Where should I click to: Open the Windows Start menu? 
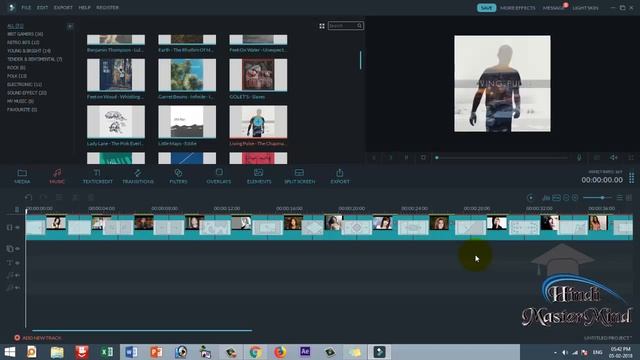click(x=10, y=352)
